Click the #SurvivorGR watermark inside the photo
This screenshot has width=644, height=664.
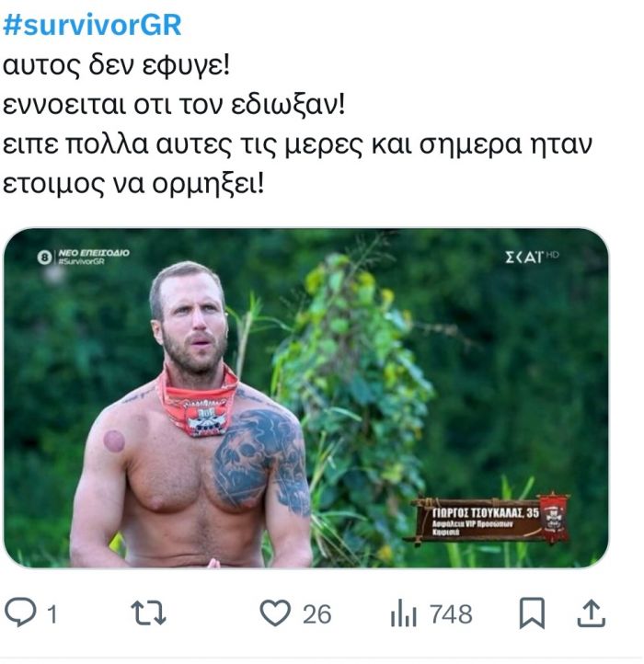click(81, 261)
